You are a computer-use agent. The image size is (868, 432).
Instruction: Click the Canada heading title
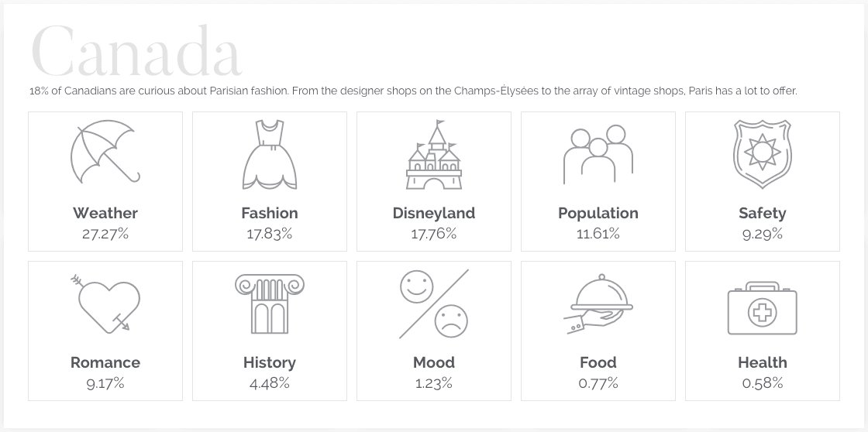(x=136, y=53)
